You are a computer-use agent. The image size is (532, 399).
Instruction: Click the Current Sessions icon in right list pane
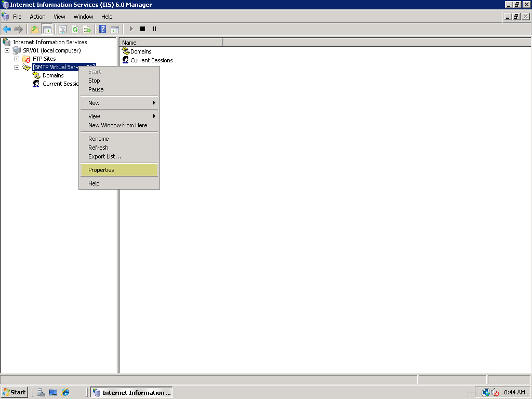coord(126,60)
